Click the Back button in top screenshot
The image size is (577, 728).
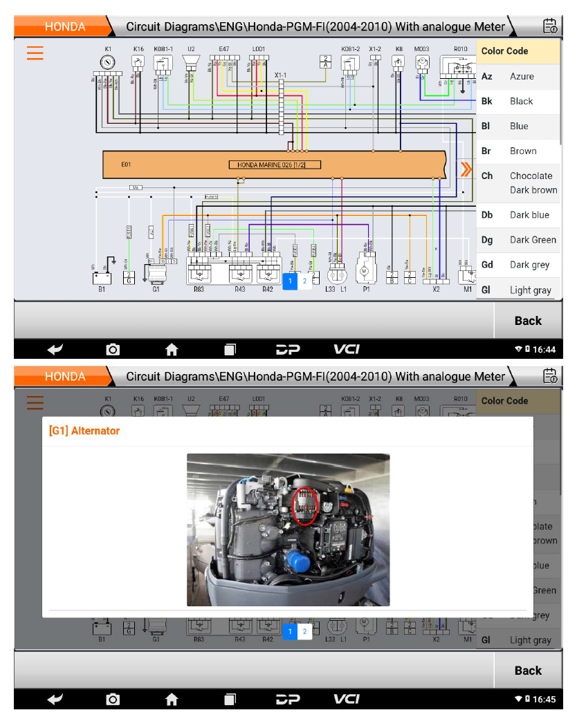click(x=528, y=321)
